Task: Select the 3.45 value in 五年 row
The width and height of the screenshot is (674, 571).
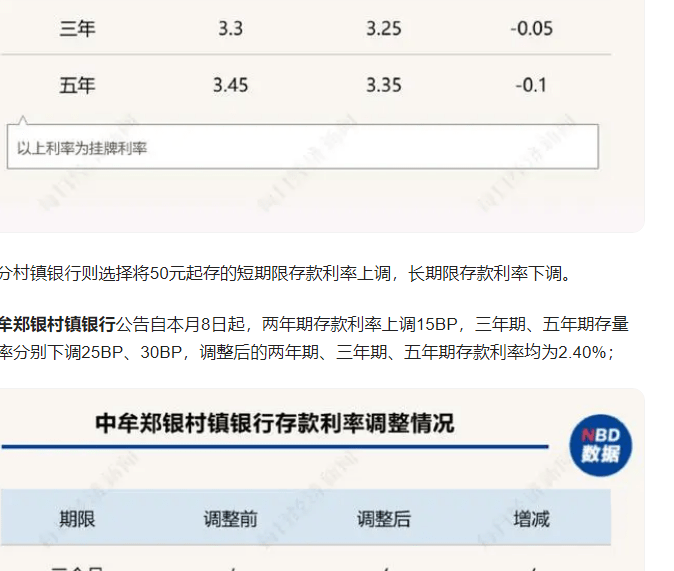Action: point(230,85)
